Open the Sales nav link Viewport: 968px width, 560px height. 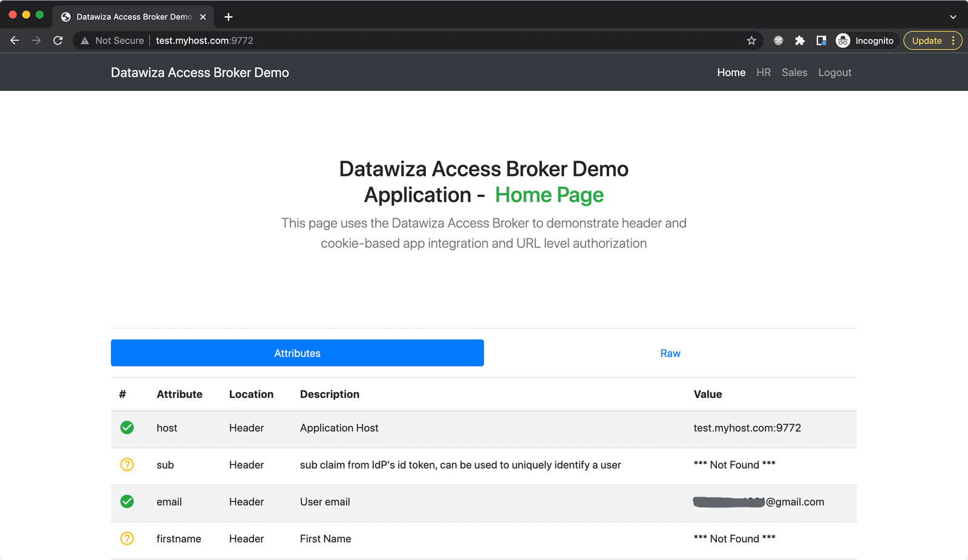pyautogui.click(x=794, y=73)
